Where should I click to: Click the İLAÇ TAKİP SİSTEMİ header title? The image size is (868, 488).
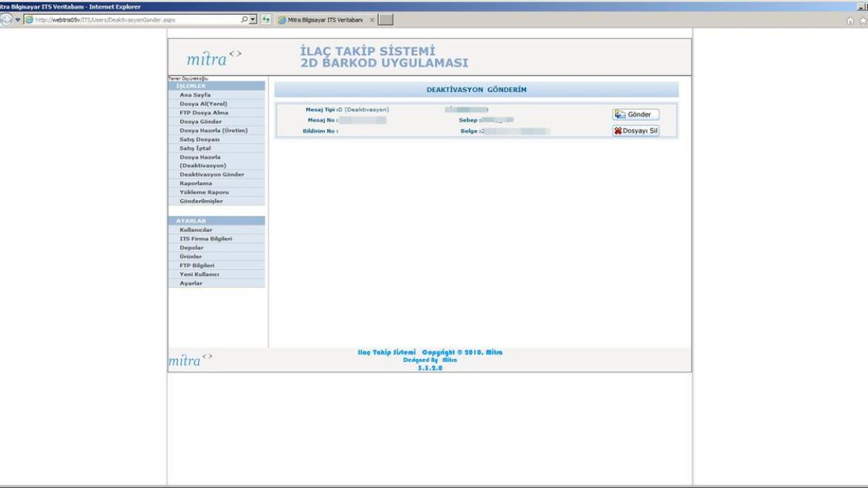coord(367,51)
